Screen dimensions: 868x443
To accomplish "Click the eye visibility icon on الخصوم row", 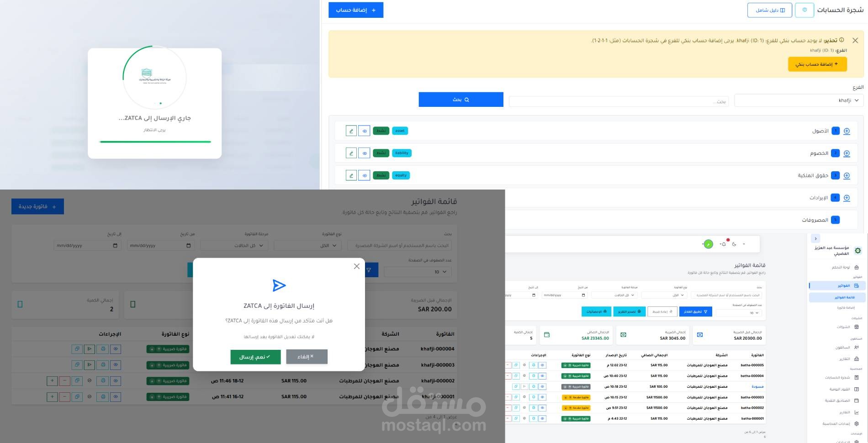I will tap(364, 153).
